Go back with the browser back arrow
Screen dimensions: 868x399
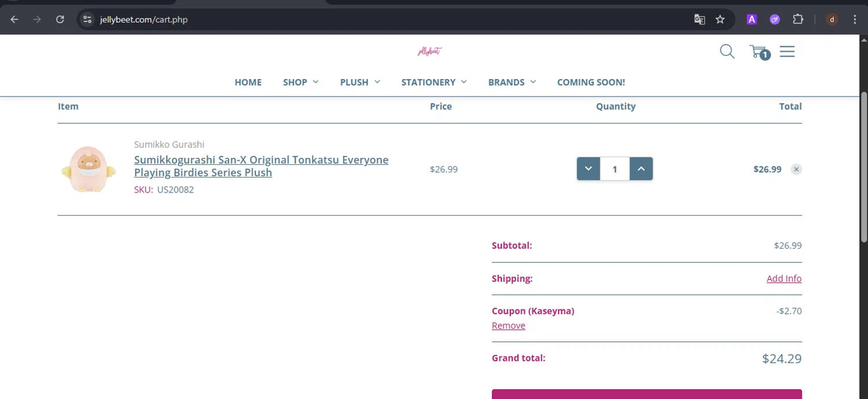coord(14,20)
